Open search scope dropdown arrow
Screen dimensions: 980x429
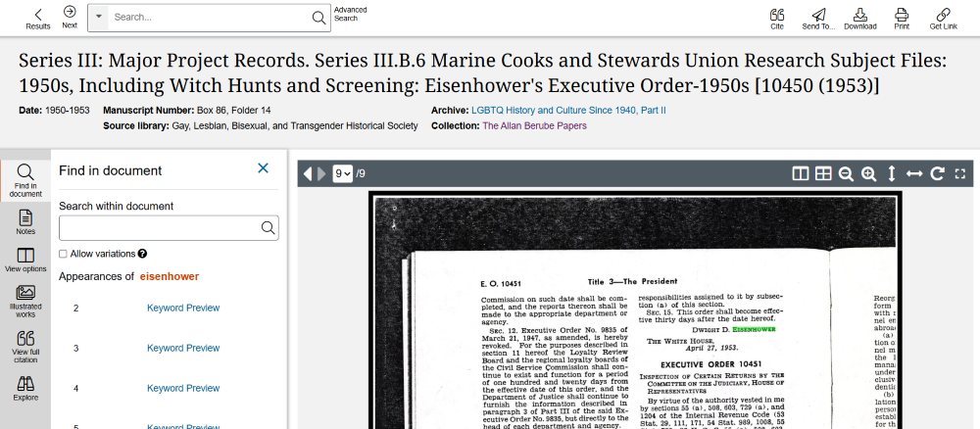point(98,17)
